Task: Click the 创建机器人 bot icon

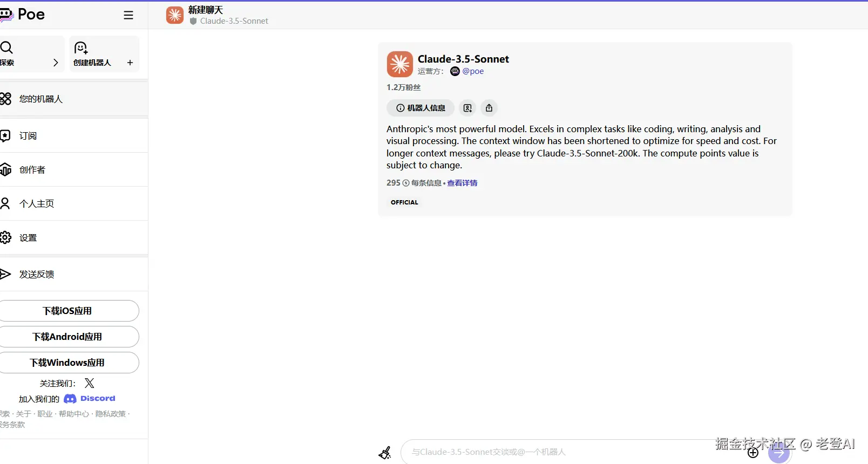Action: coord(81,47)
